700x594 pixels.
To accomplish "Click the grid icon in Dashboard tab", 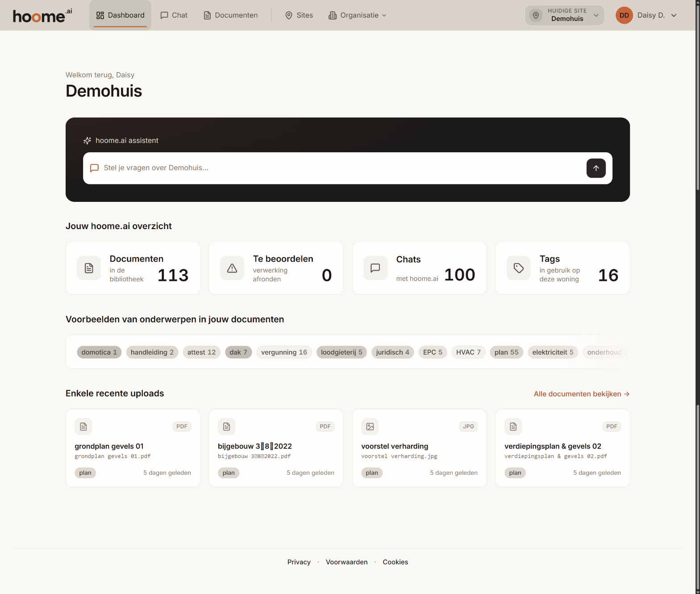I will pos(100,16).
